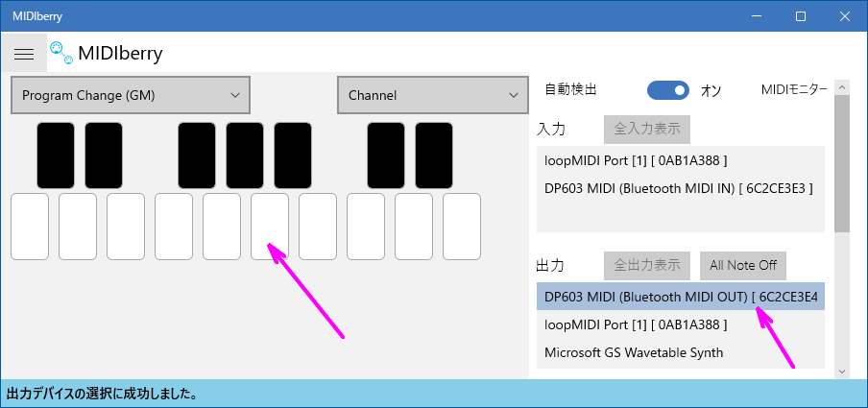The image size is (868, 408).
Task: Click the MIDIberry logo icon
Action: (60, 53)
